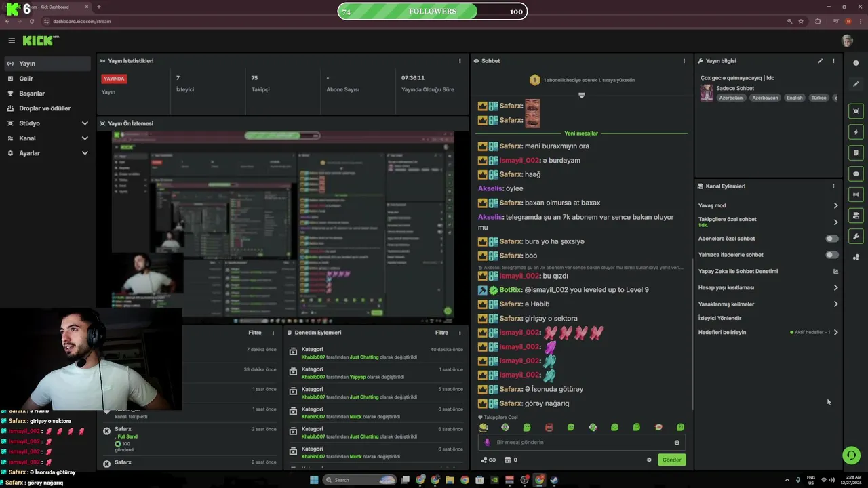Open Yasaklanmış kelimeler options arrow

835,304
